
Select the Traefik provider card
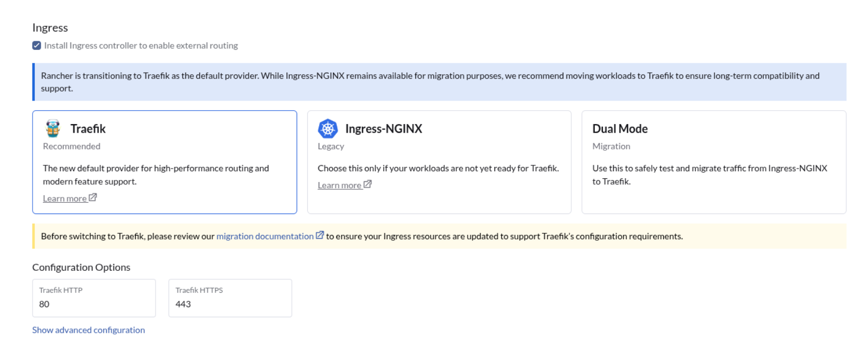tap(165, 162)
